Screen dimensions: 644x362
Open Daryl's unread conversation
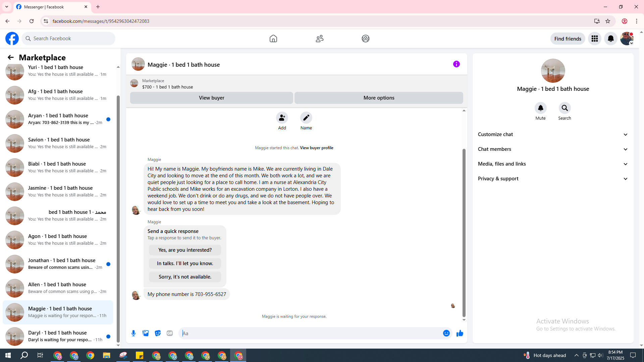pyautogui.click(x=58, y=336)
